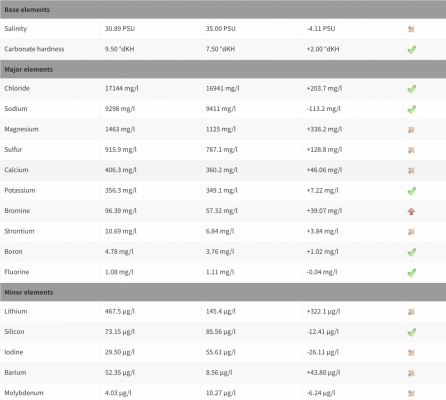Click the red up arrow for Bromine

click(x=411, y=211)
